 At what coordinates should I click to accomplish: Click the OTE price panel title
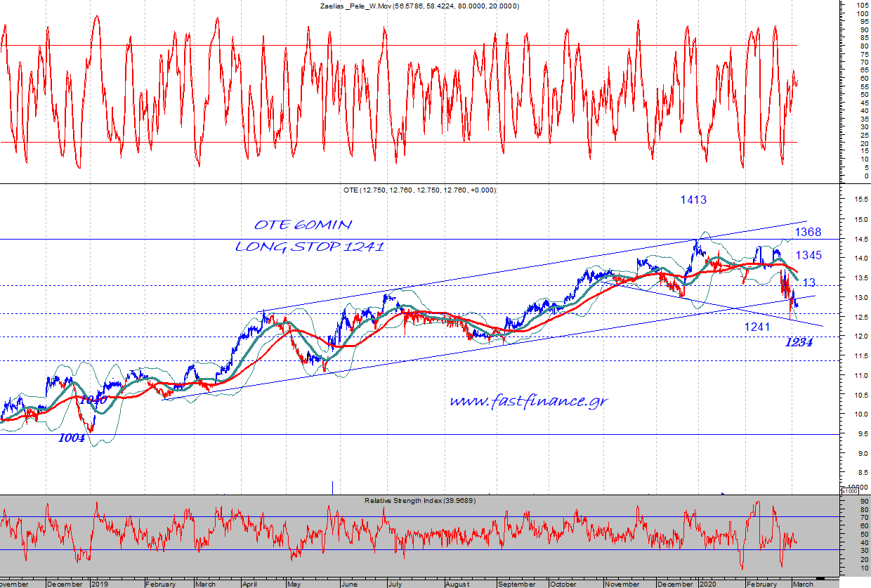(x=419, y=190)
